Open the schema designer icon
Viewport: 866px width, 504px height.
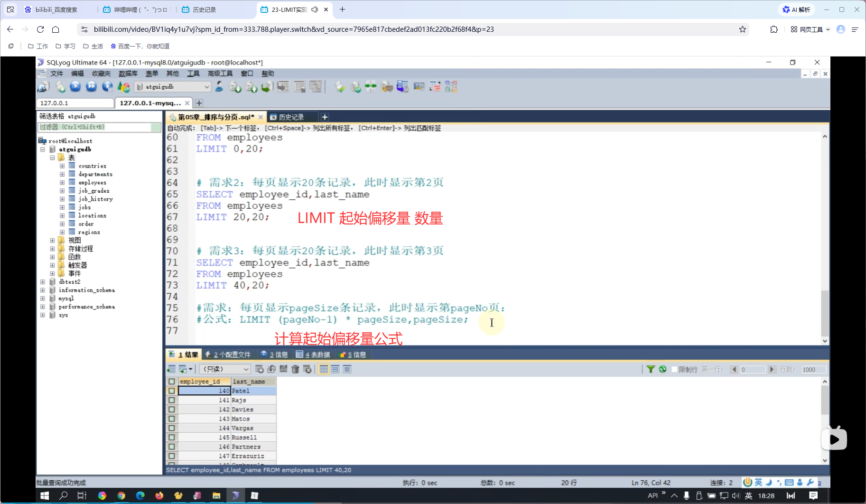[451, 86]
